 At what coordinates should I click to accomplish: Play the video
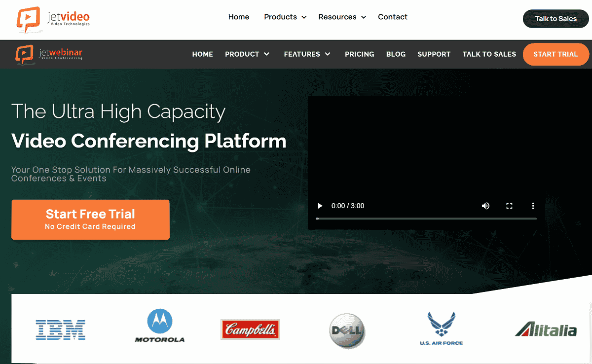pyautogui.click(x=320, y=206)
